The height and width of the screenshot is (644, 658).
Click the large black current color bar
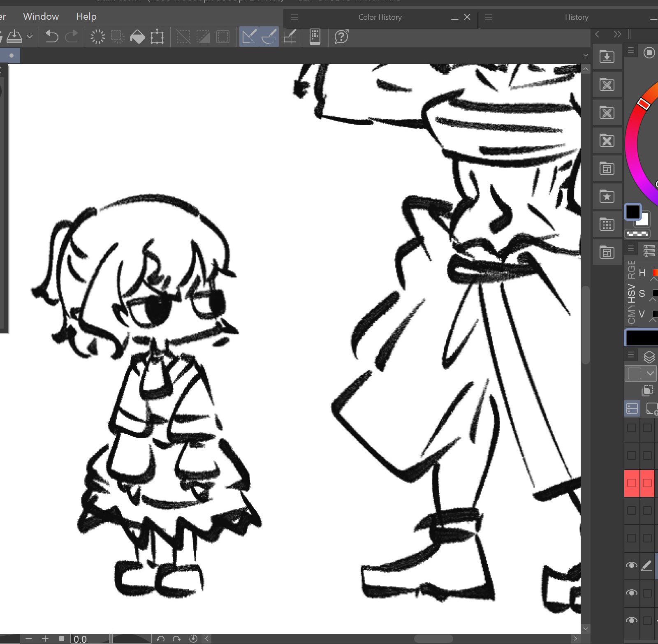[x=642, y=338]
